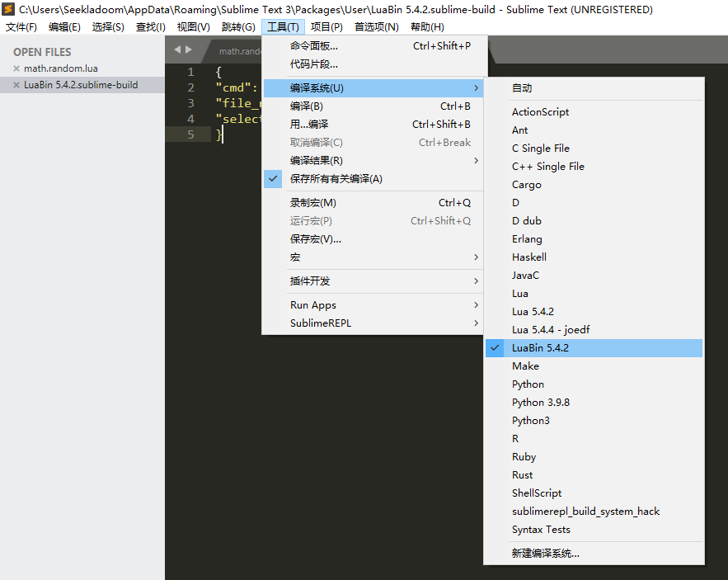
Task: Toggle 保存所有有关编译(A) checkmark option
Action: pyautogui.click(x=373, y=179)
